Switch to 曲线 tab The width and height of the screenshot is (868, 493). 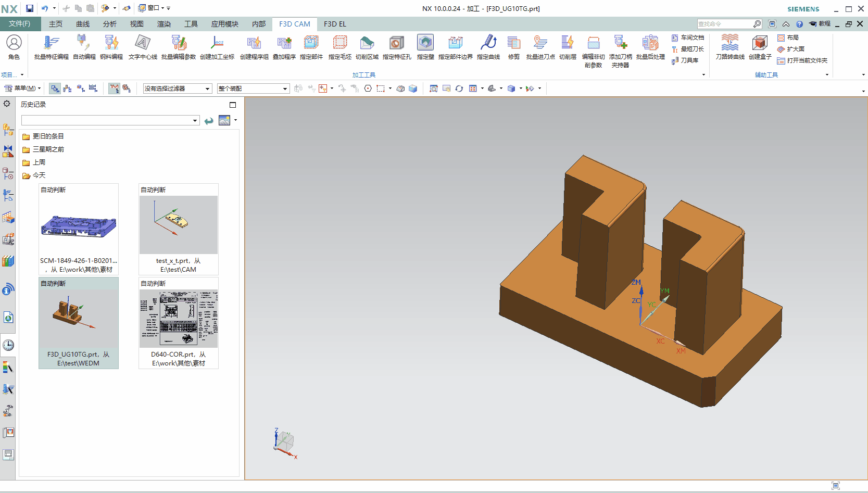coord(83,24)
